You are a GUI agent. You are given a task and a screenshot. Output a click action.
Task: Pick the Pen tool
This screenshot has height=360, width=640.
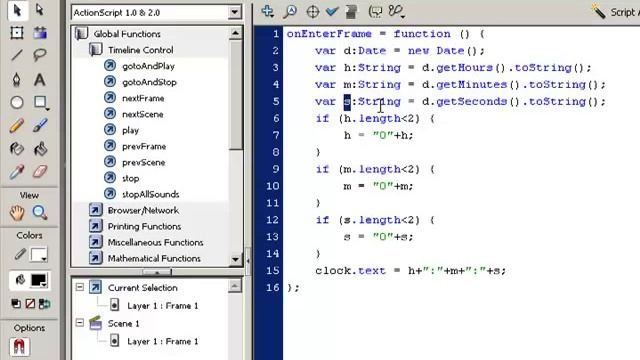click(17, 79)
